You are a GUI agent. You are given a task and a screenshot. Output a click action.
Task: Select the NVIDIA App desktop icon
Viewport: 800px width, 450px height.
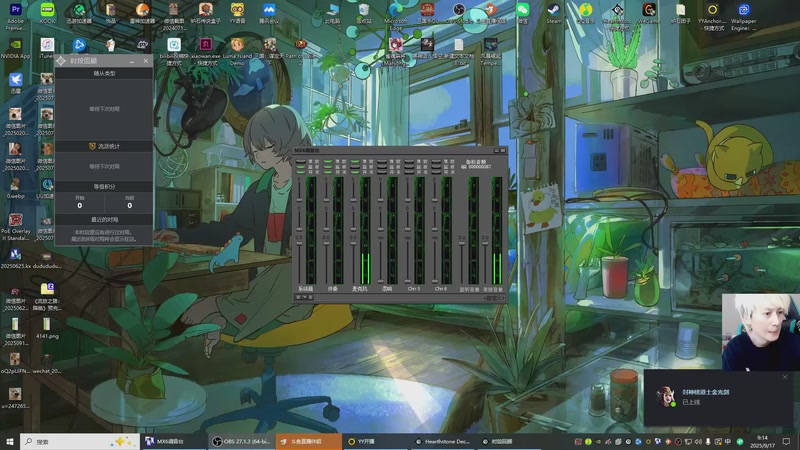coord(15,48)
